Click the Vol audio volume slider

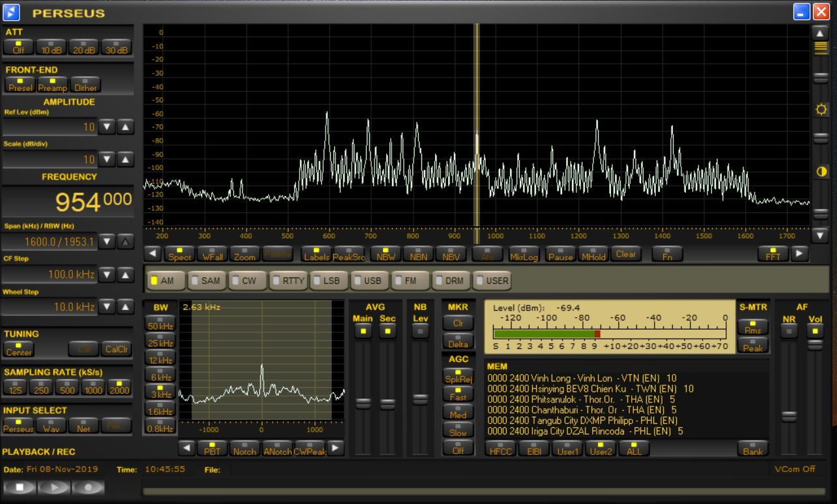[x=815, y=345]
